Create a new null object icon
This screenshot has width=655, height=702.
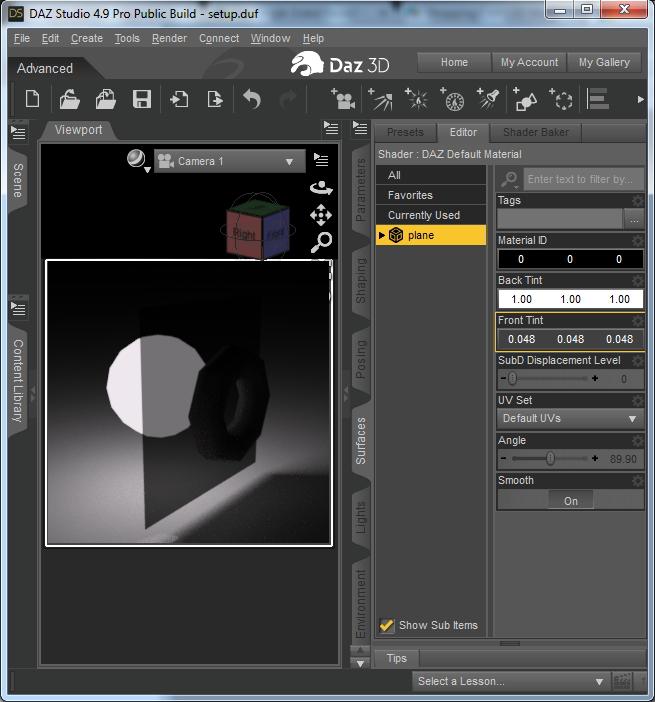[561, 99]
